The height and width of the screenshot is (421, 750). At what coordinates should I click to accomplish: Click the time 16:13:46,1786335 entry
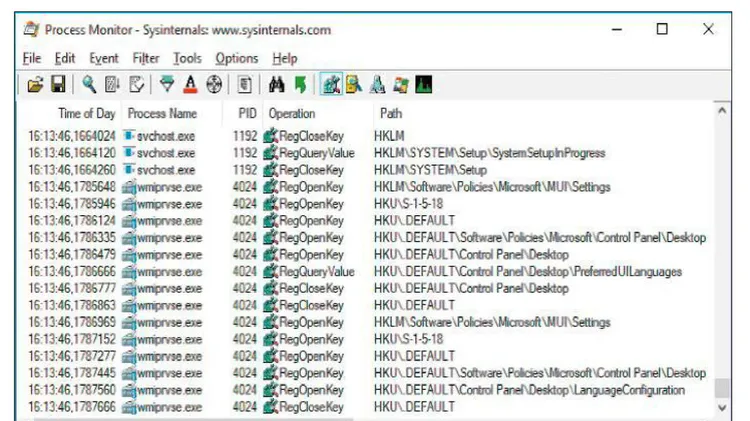[72, 238]
